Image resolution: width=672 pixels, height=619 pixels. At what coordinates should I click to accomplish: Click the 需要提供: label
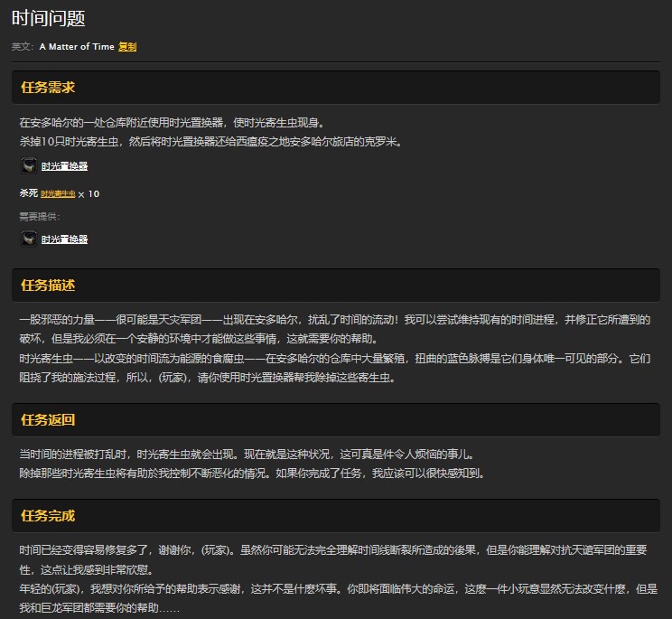[40, 216]
